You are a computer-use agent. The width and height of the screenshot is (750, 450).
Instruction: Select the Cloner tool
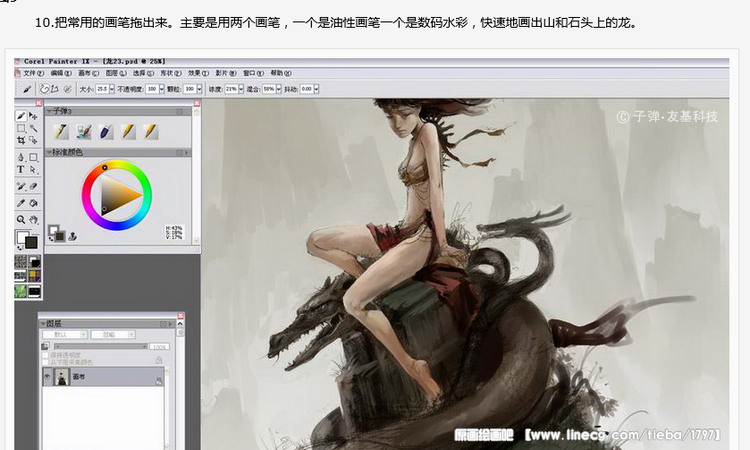21,186
